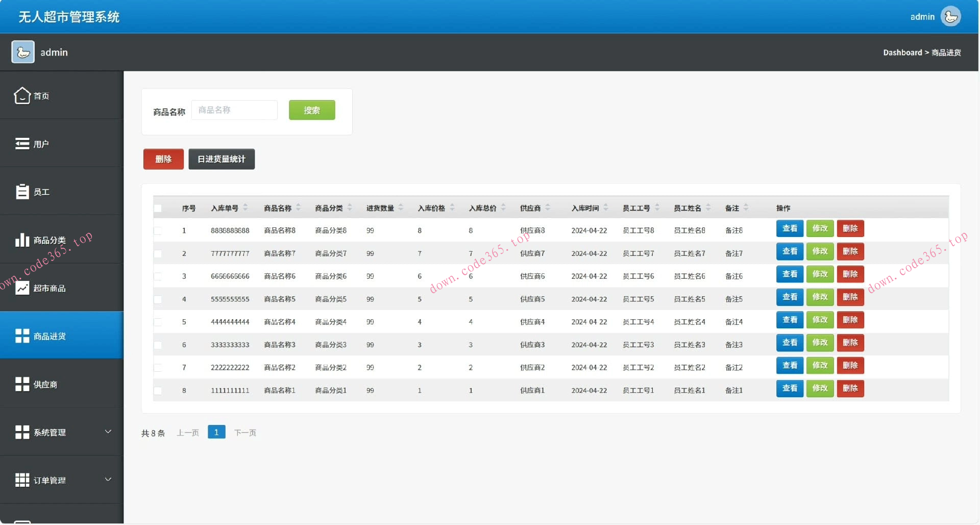
Task: Click the 供应商 grid icon in sidebar
Action: [x=22, y=384]
